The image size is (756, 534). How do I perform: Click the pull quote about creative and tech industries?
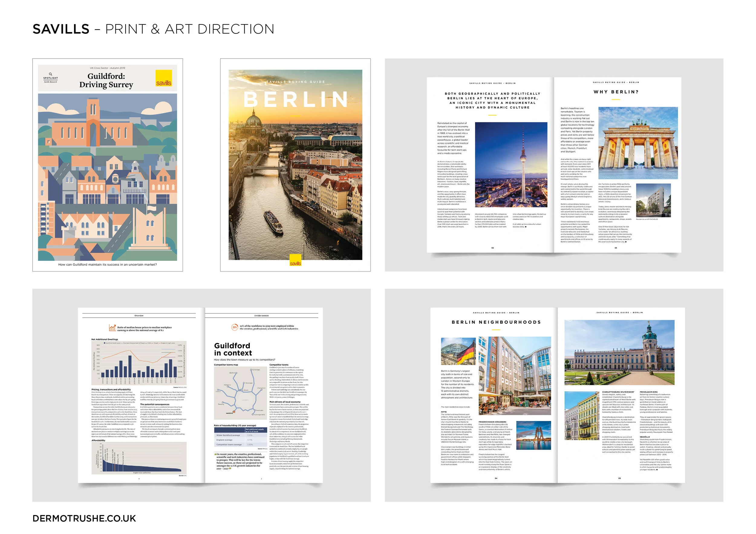pyautogui.click(x=240, y=461)
